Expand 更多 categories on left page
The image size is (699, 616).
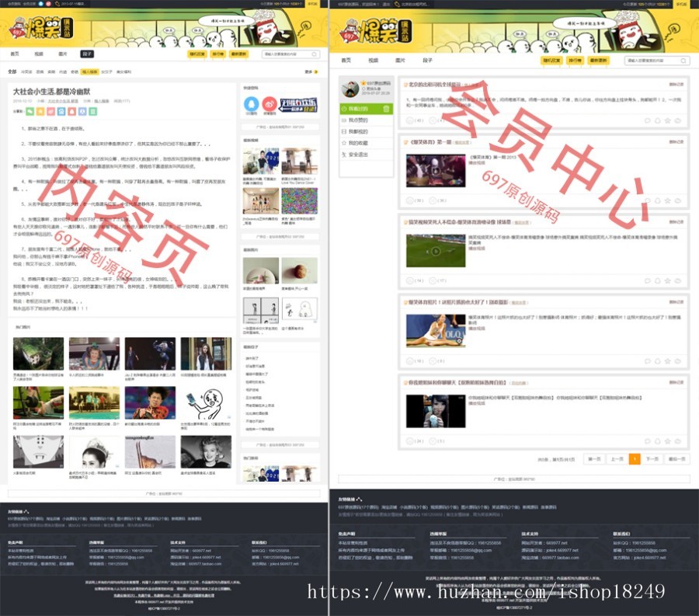pos(311,71)
